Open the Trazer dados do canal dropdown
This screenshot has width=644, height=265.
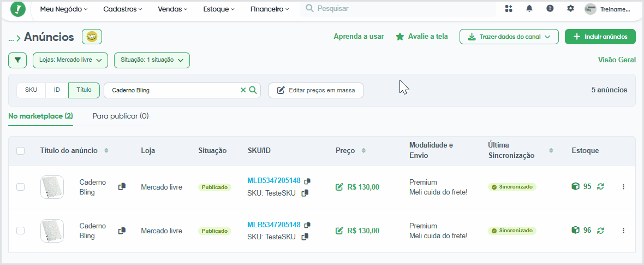click(509, 37)
